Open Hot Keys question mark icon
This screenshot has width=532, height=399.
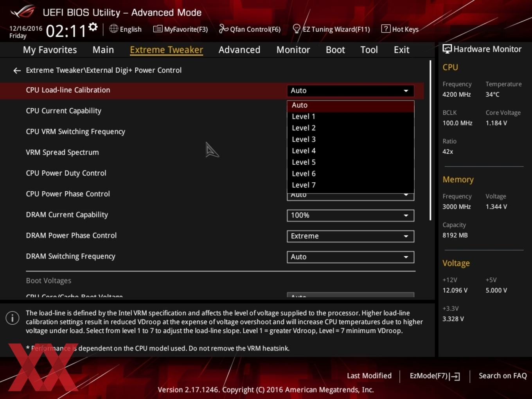click(386, 29)
